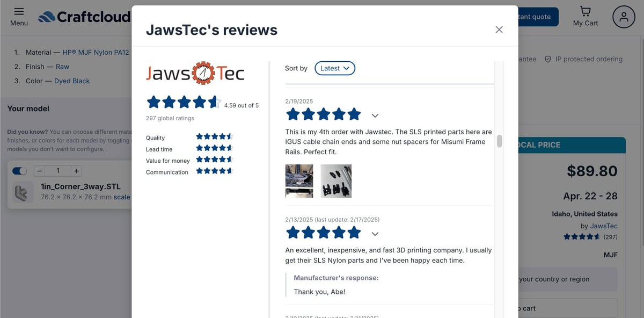
Task: Click the JawsTec company logo
Action: pyautogui.click(x=195, y=73)
